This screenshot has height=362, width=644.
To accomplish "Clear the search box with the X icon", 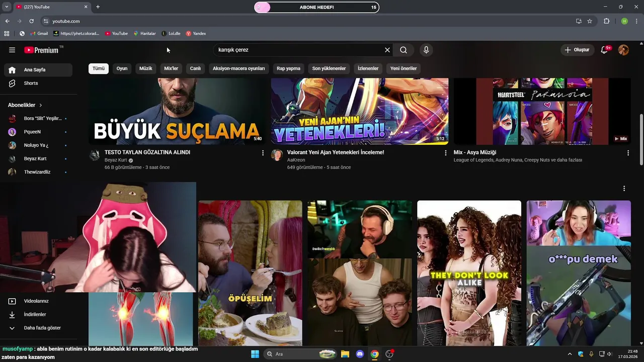I will [x=387, y=50].
